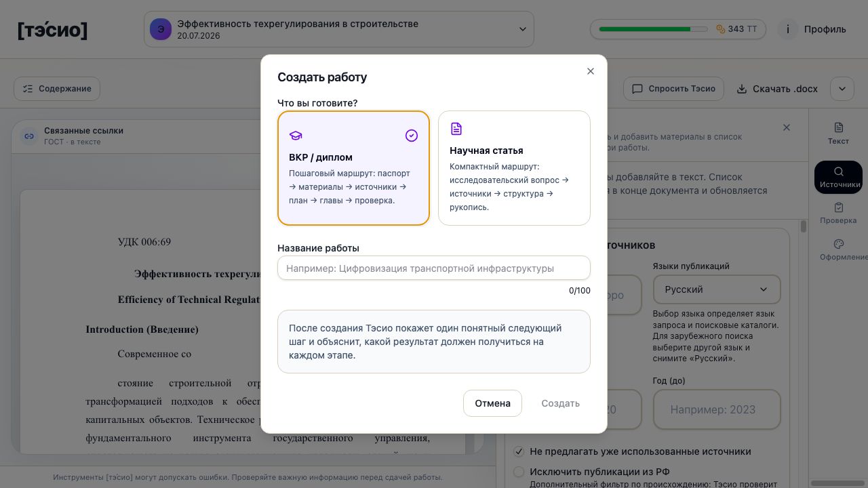Open the Языки публикаций Русский dropdown
Viewport: 868px width, 488px height.
coord(717,289)
